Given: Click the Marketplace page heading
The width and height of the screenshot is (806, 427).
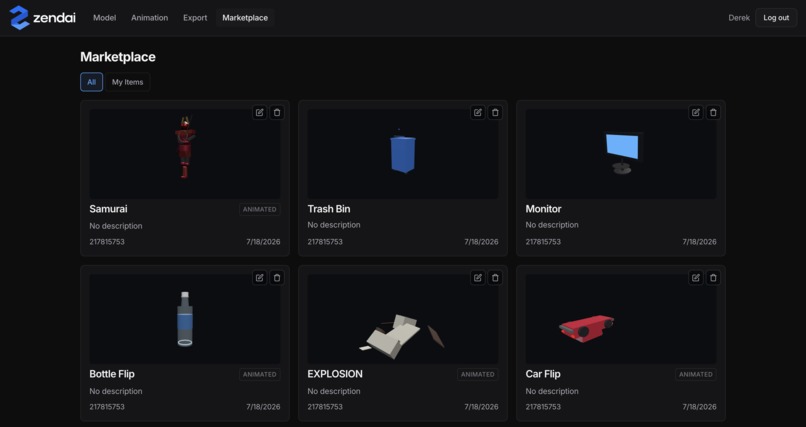Looking at the screenshot, I should 118,57.
